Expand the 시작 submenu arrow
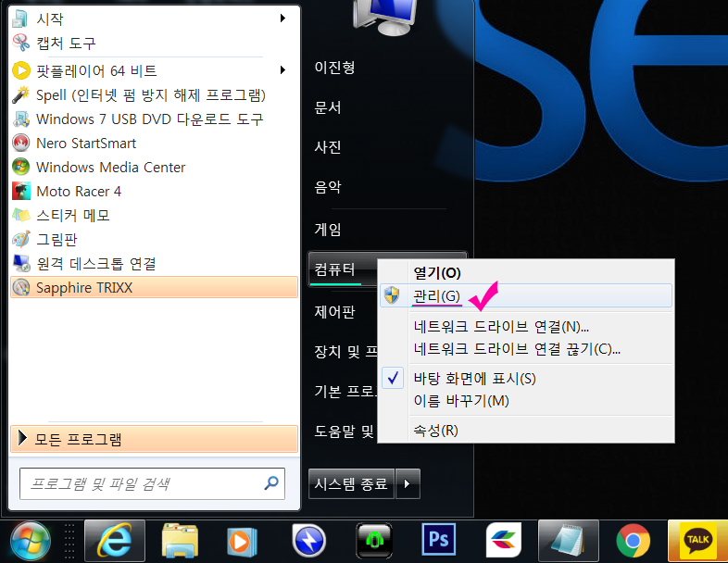 282,19
